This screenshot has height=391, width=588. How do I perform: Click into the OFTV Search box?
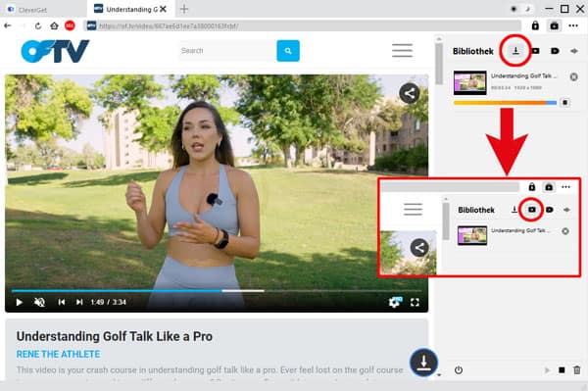click(x=228, y=51)
